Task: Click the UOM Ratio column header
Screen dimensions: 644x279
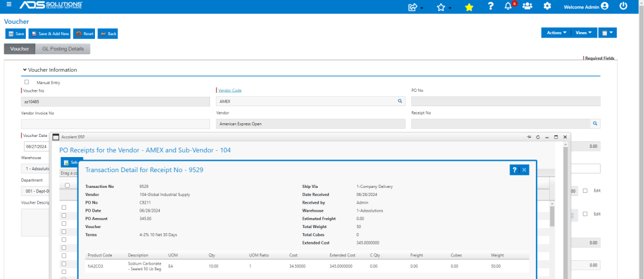Action: coord(258,255)
